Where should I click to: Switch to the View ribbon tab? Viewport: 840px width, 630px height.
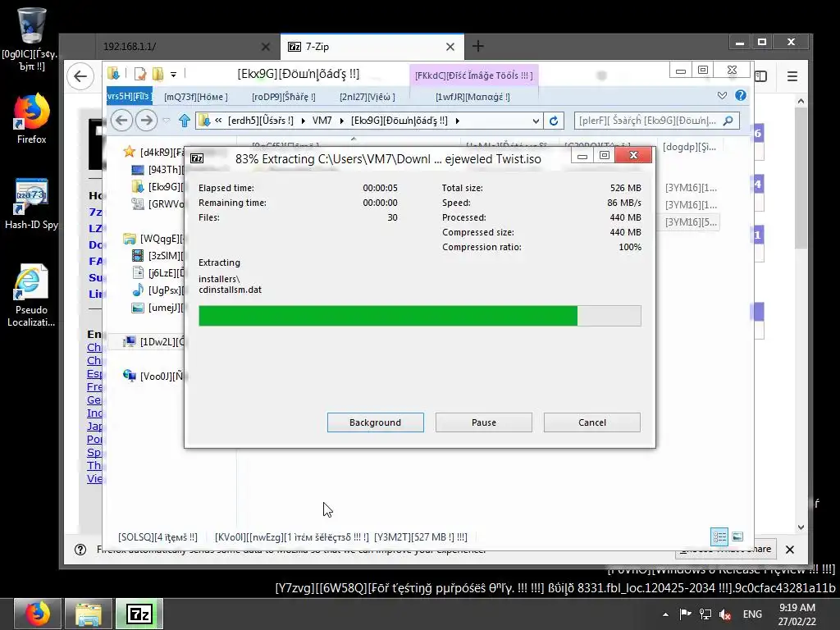coord(367,97)
